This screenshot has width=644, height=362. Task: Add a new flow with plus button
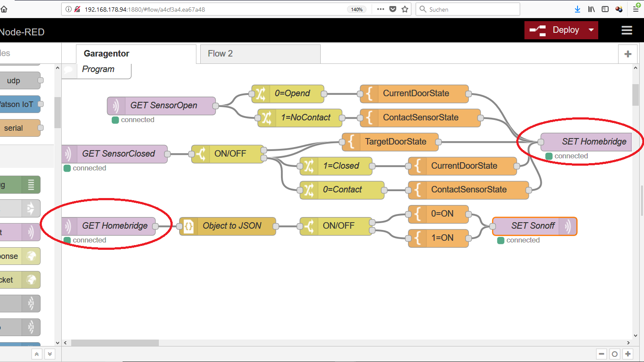(628, 54)
